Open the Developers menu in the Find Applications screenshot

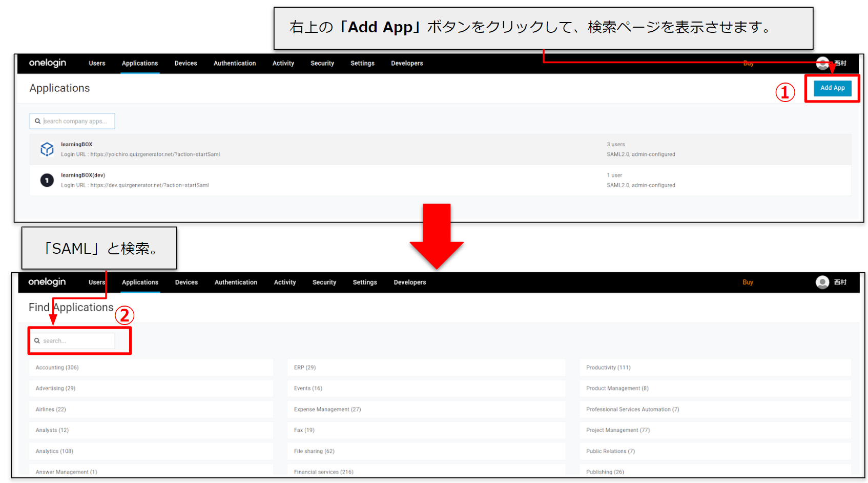click(410, 282)
